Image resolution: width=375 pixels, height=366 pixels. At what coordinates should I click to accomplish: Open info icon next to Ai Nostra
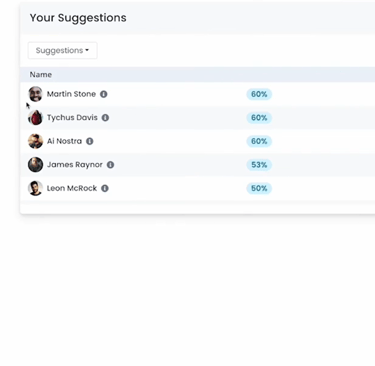[x=90, y=141]
